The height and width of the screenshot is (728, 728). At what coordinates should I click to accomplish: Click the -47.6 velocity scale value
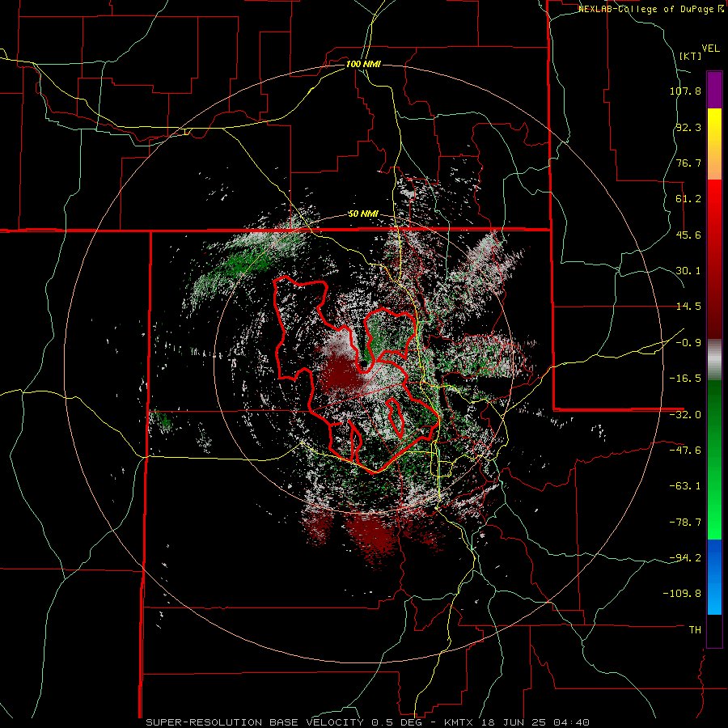[685, 451]
